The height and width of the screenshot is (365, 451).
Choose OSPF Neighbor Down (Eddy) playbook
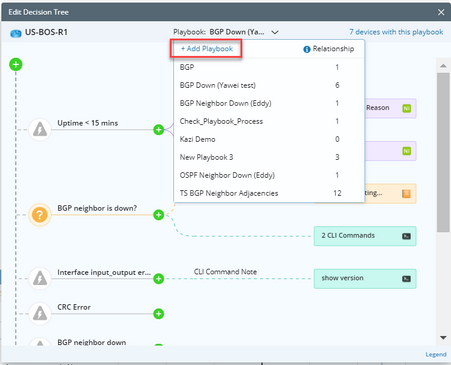tap(269, 175)
